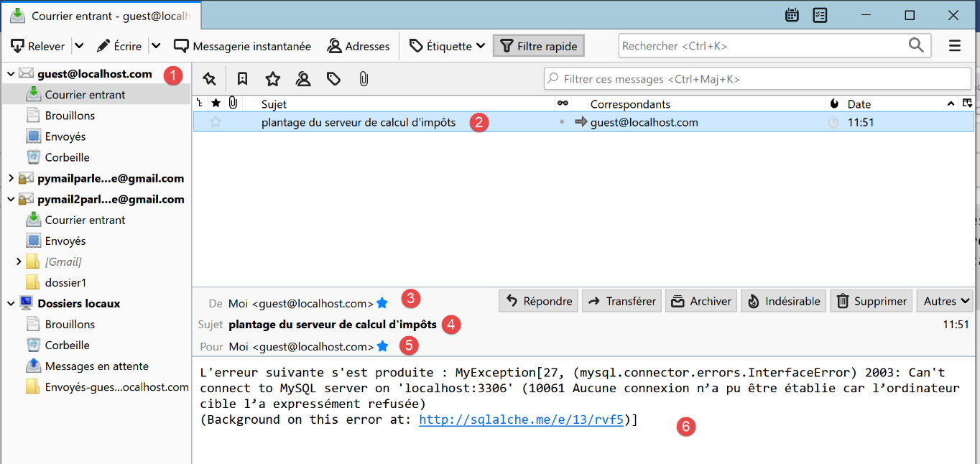Expand the Autres actions dropdown
The image size is (980, 464).
[x=945, y=301]
